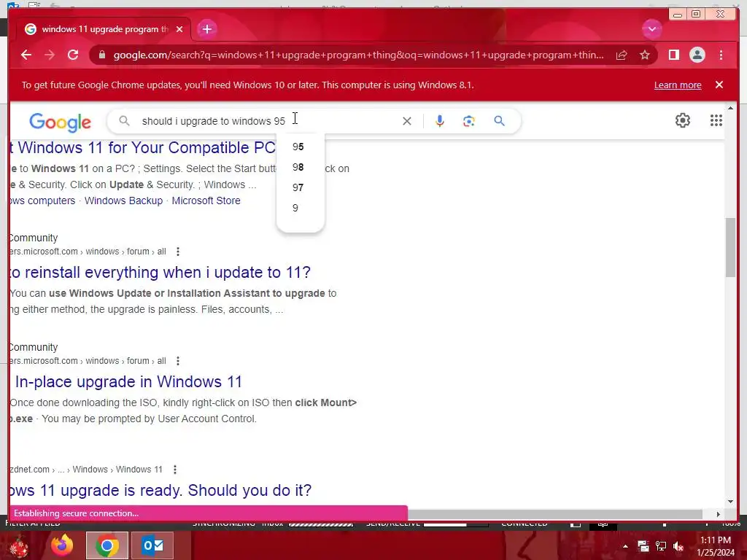Choose the 97 autocomplete suggestion
Viewport: 747px width, 560px height.
click(x=300, y=187)
